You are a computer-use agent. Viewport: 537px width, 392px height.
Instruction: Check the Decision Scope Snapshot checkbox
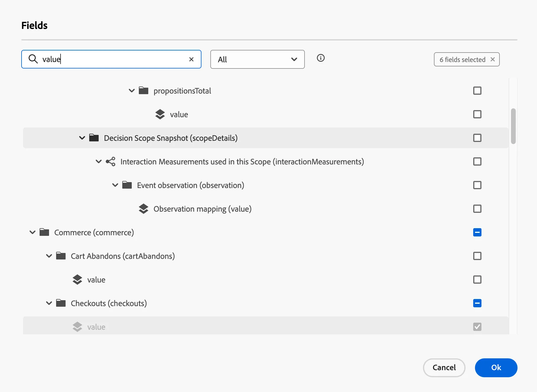pyautogui.click(x=477, y=138)
